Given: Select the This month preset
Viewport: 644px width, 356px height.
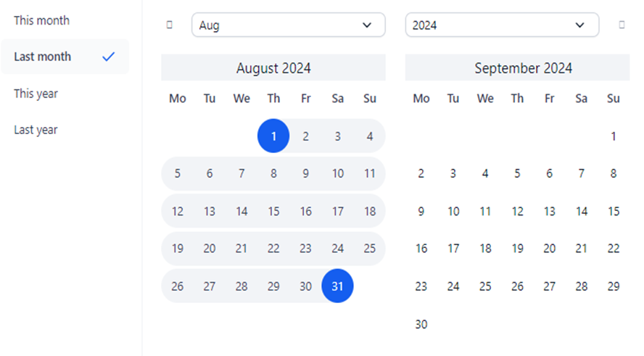Looking at the screenshot, I should pyautogui.click(x=42, y=20).
